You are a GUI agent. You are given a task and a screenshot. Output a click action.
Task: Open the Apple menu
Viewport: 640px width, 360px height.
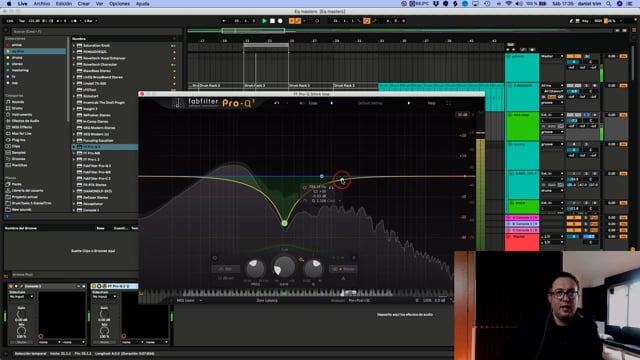pos(8,4)
